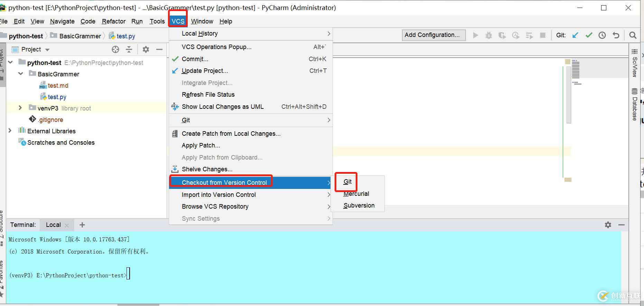644x306 pixels.
Task: Expand venvP3 library root arrow
Action: click(20, 108)
